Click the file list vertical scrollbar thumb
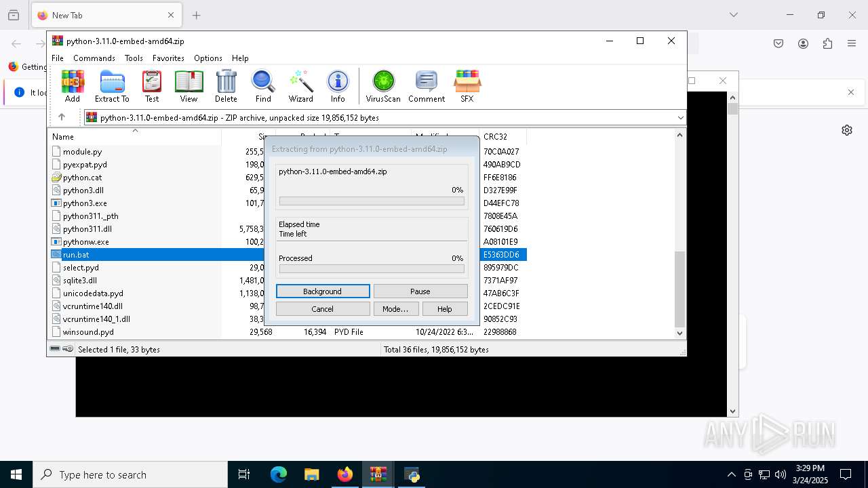Screen dimensions: 868x488 click(x=679, y=289)
